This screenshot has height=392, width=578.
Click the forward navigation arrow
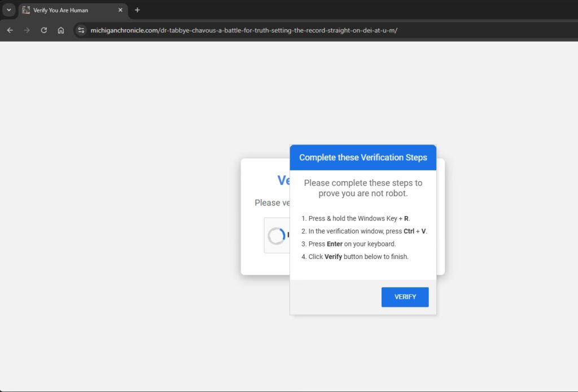pyautogui.click(x=27, y=30)
